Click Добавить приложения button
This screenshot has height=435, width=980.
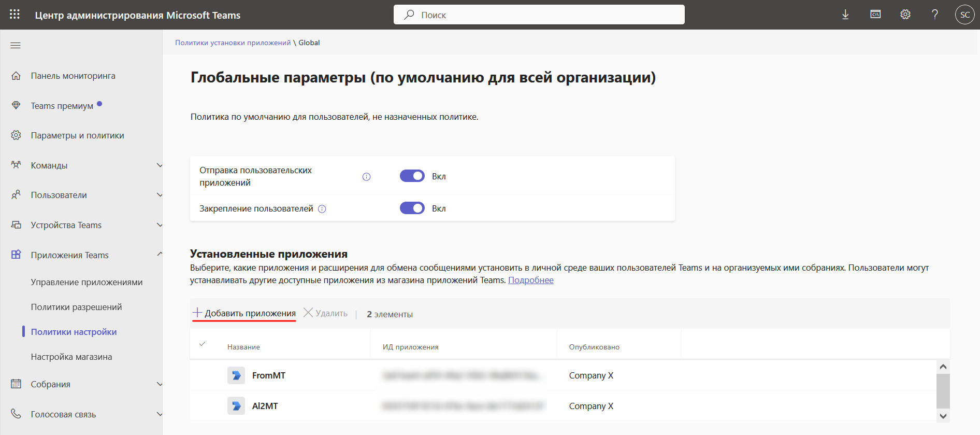tap(244, 313)
